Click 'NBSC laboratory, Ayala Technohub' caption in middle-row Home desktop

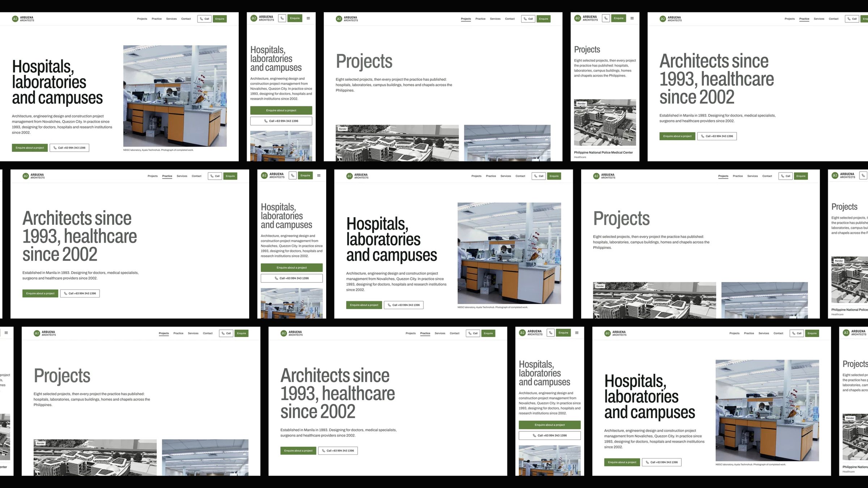coord(492,307)
